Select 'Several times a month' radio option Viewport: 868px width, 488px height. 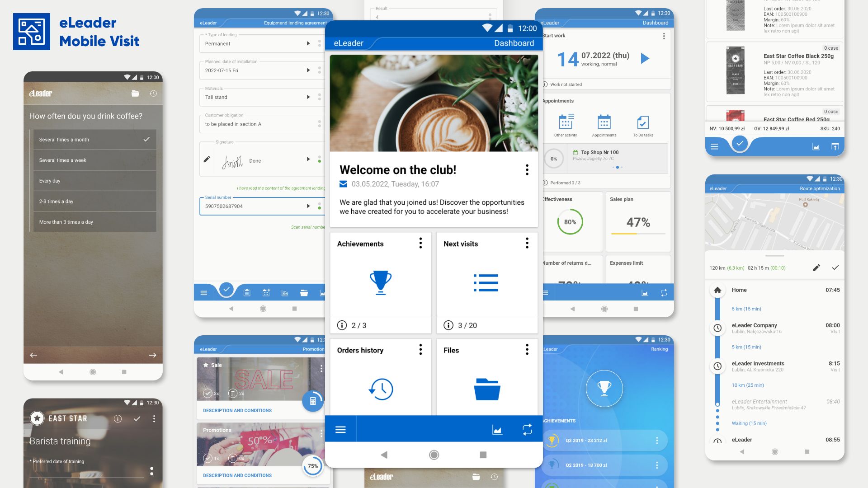[x=92, y=140]
